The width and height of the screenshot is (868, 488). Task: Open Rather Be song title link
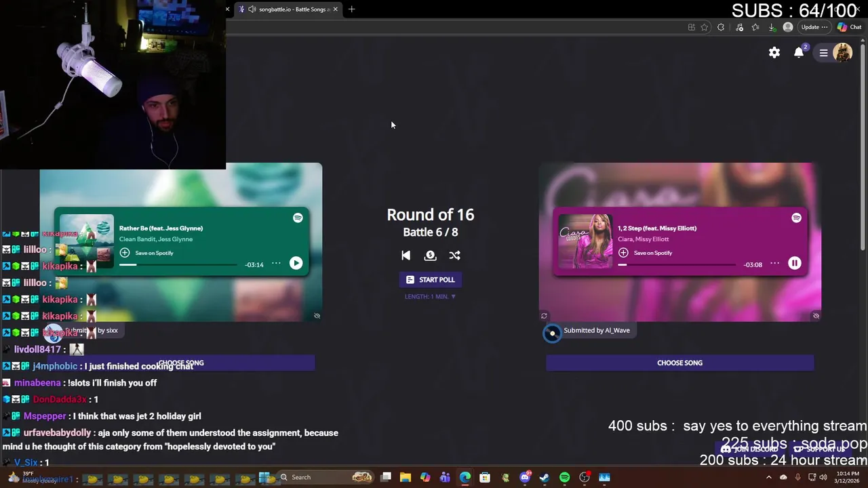pyautogui.click(x=161, y=228)
